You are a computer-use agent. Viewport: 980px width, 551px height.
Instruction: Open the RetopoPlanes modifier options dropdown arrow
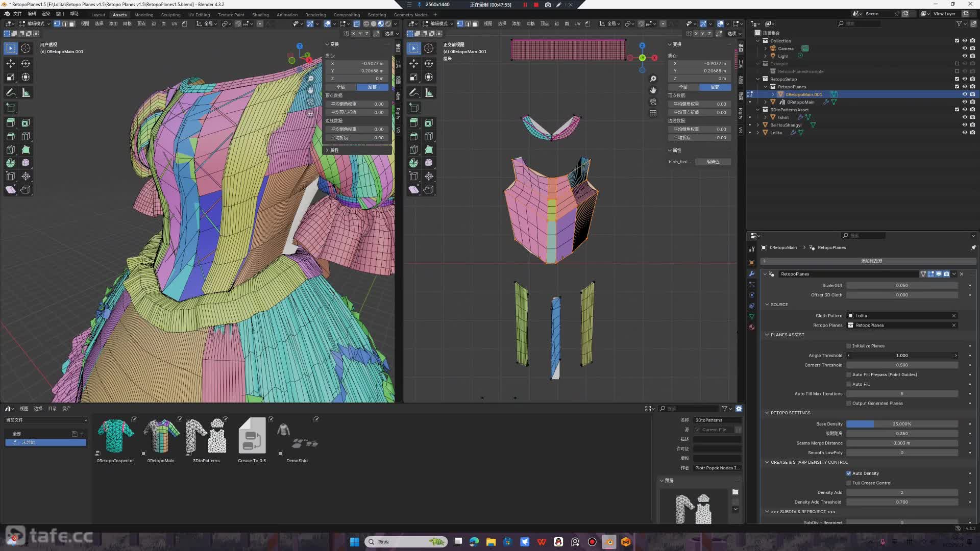click(953, 274)
